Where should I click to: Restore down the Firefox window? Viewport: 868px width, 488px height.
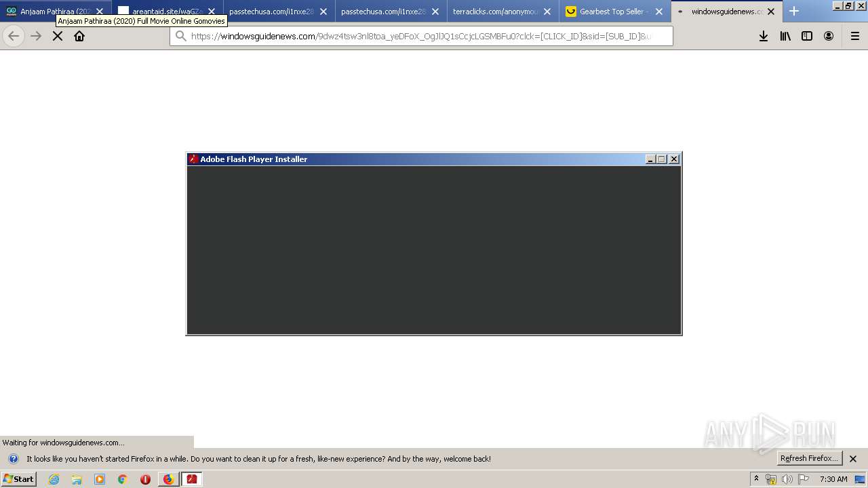tap(848, 5)
